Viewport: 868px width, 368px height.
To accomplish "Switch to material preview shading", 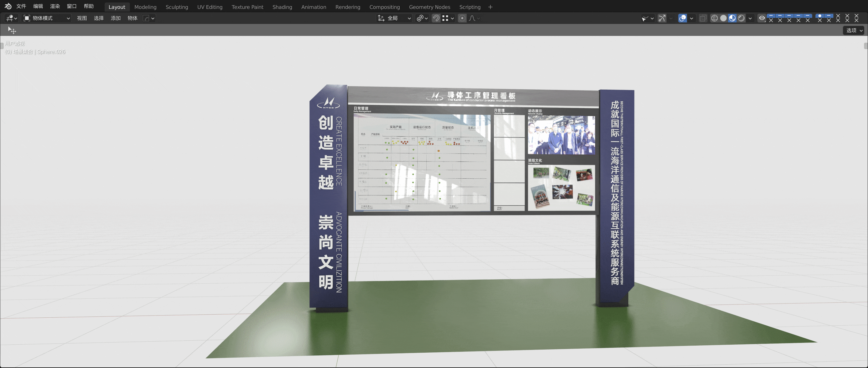I will pyautogui.click(x=732, y=18).
